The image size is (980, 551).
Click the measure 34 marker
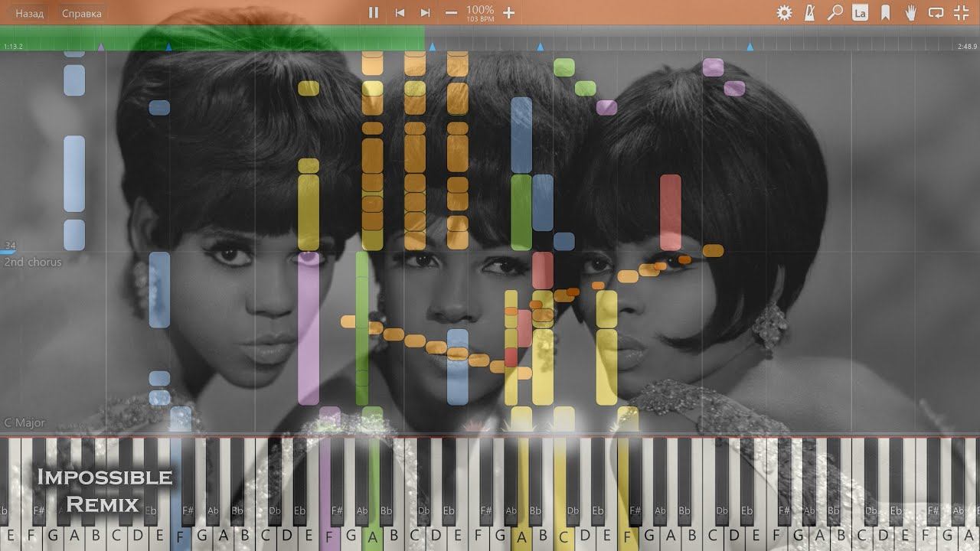tap(10, 246)
